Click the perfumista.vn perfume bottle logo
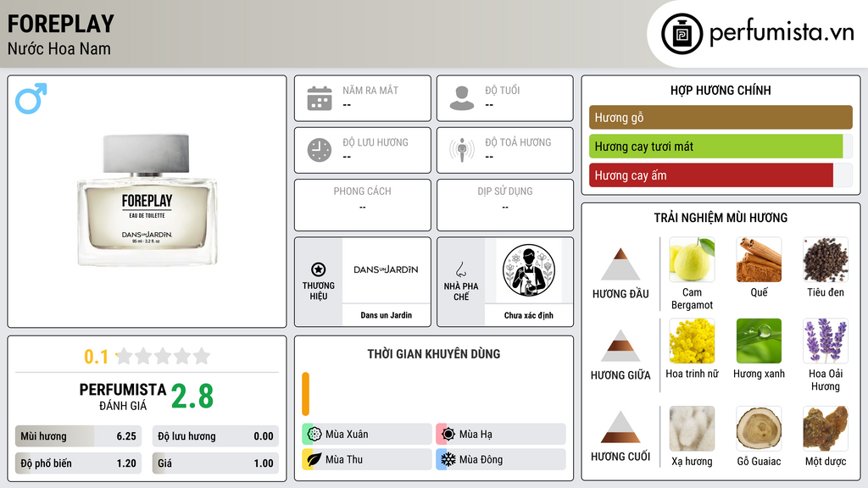Viewport: 868px width, 488px height. click(x=682, y=34)
